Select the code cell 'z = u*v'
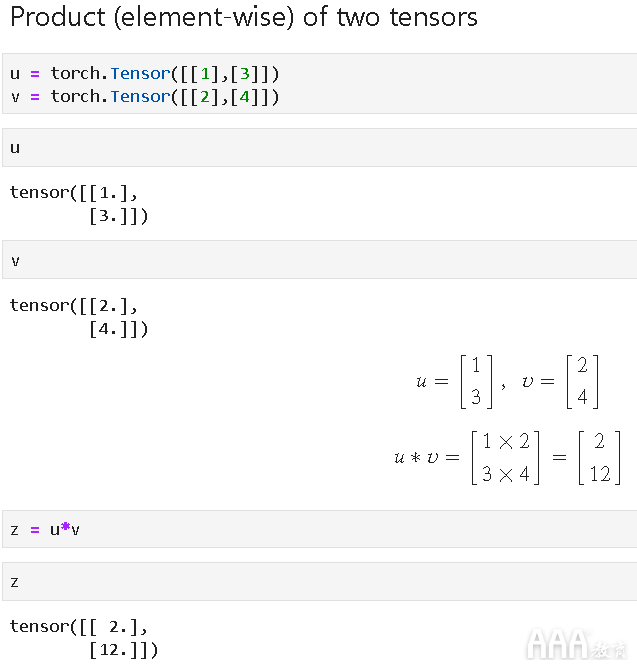This screenshot has width=637, height=665. pos(319,529)
